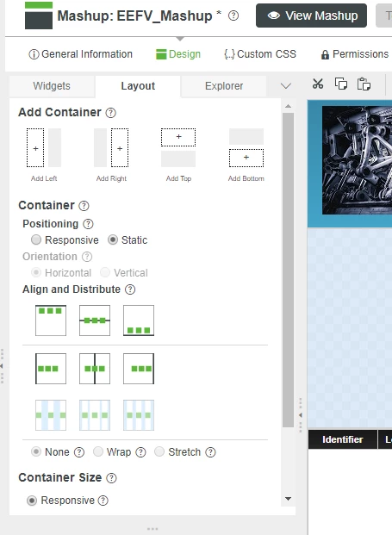
Task: Open the Permissions tab
Action: click(355, 54)
